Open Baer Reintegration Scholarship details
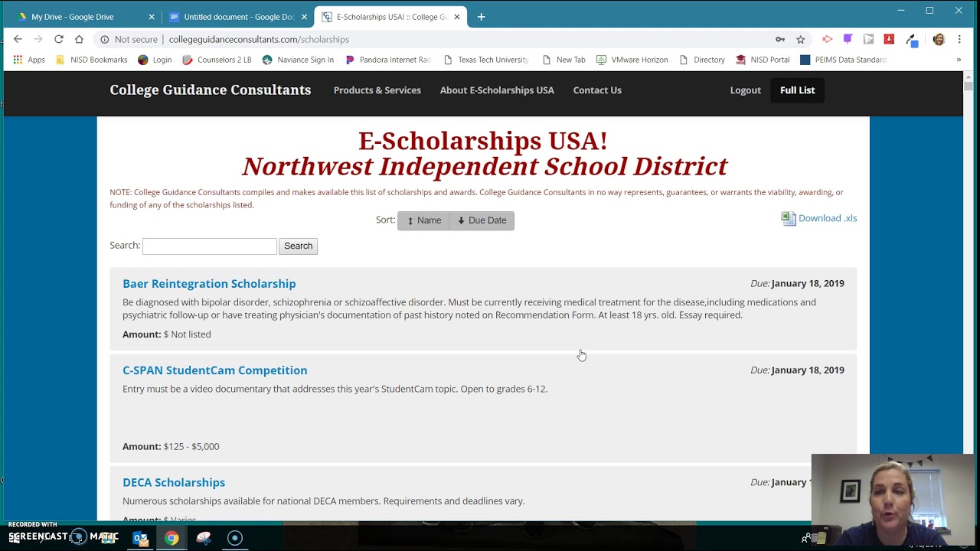The image size is (980, 551). [x=209, y=283]
